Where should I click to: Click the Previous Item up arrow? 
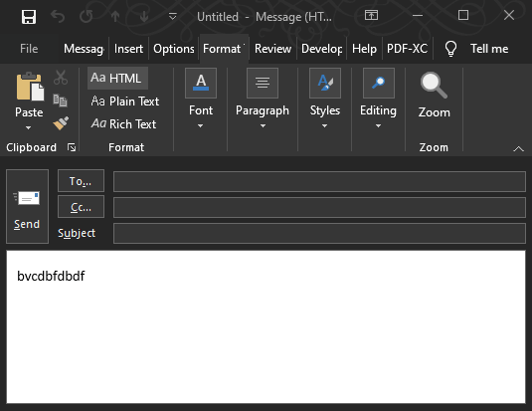pyautogui.click(x=115, y=16)
